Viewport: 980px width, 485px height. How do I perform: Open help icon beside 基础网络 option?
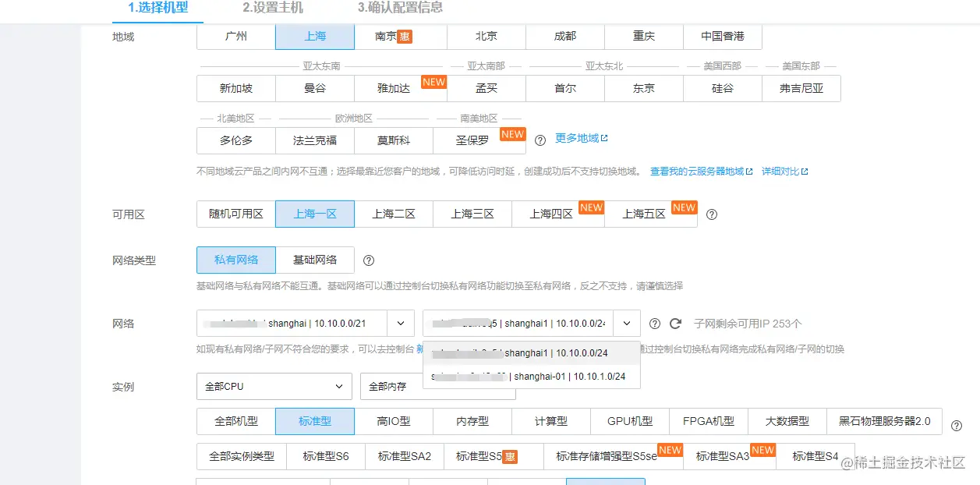369,260
